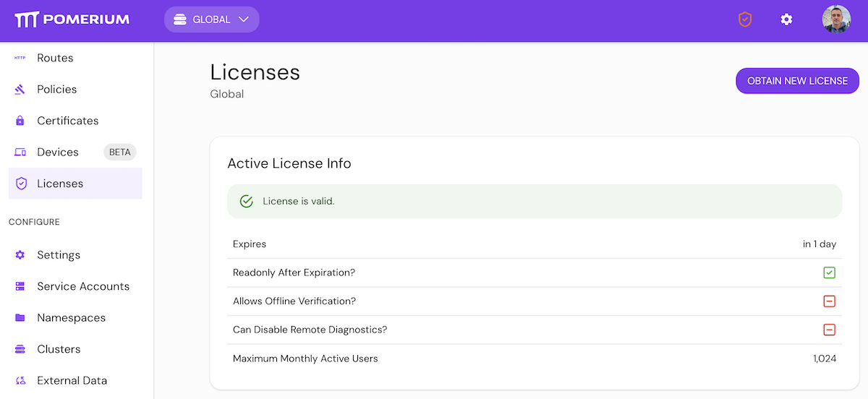Click the Routes HTTP icon
This screenshot has height=399, width=868.
tap(20, 58)
